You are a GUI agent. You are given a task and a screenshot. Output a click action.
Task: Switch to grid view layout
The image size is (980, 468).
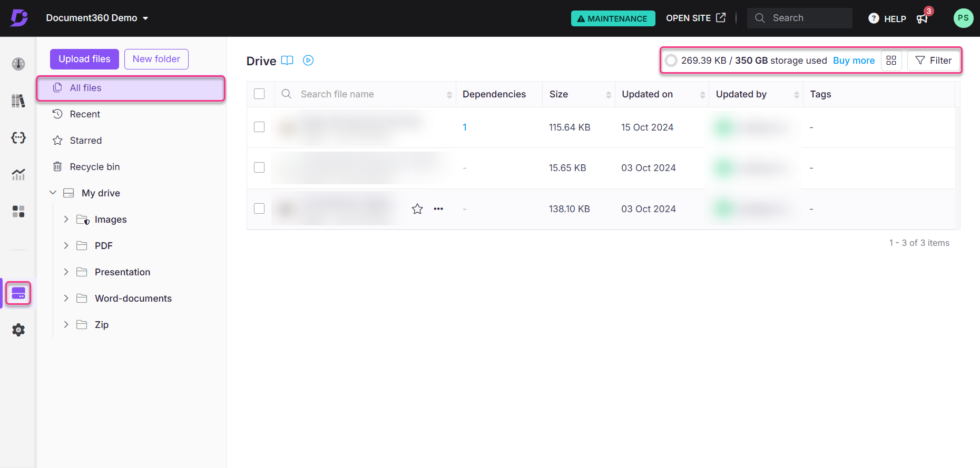(891, 61)
